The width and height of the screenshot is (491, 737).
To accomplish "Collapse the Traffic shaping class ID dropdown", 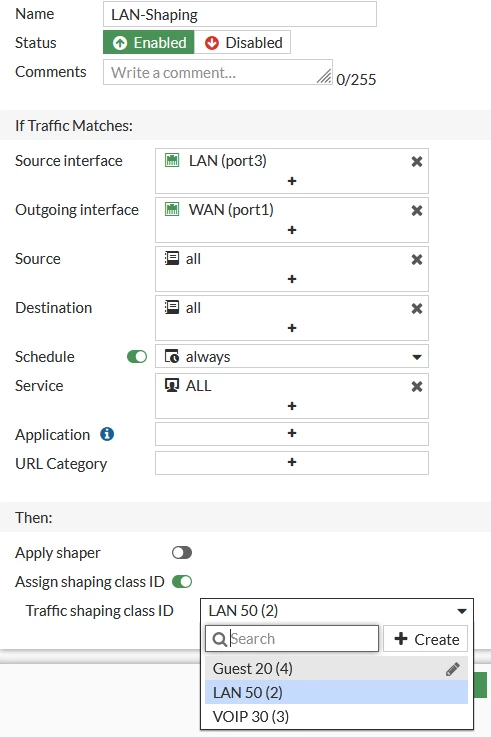I will (x=337, y=611).
